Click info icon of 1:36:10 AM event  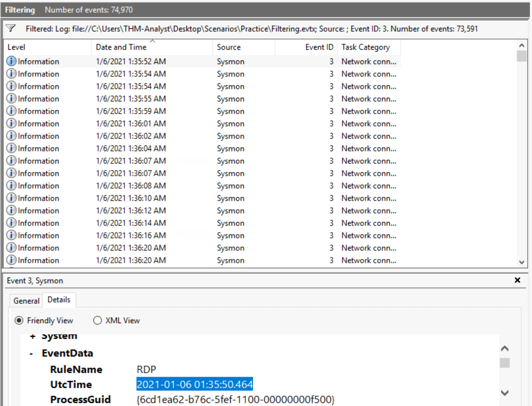11,198
